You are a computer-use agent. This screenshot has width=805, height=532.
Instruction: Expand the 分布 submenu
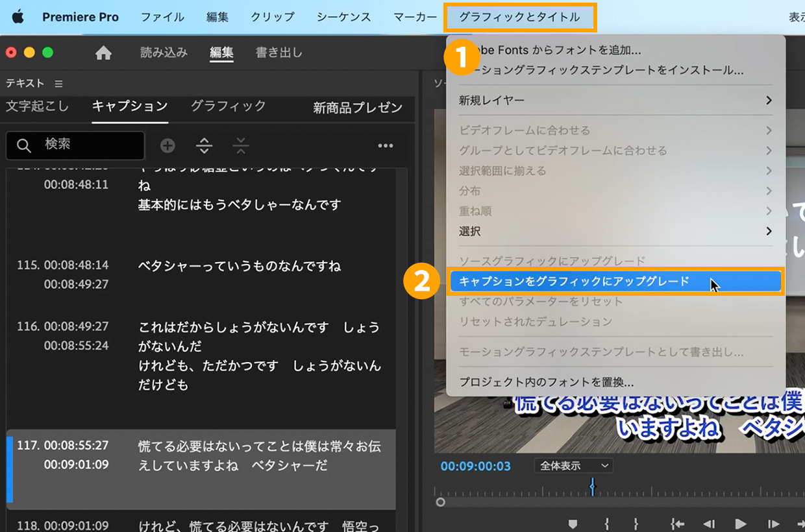[615, 191]
